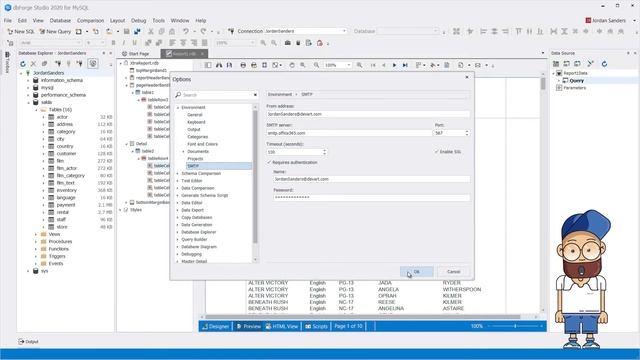Open the File menu
This screenshot has width=640, height=360.
[x=8, y=20]
